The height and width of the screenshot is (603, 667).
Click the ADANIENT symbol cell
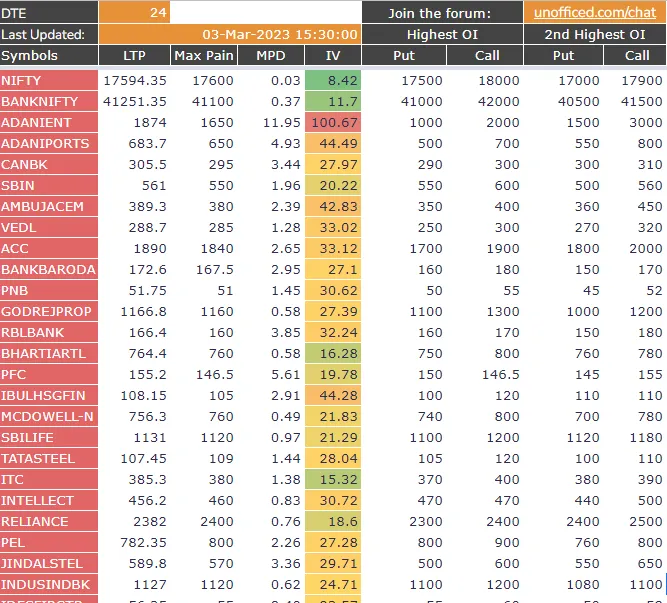click(49, 122)
